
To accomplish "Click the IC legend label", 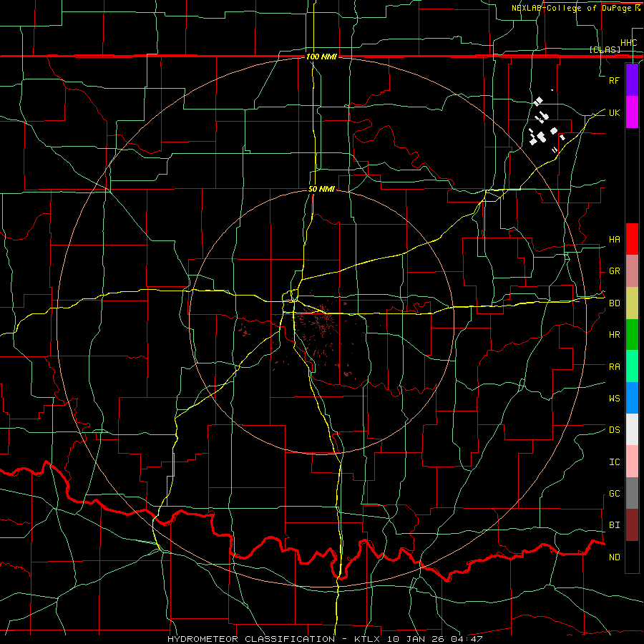I will 614,462.
